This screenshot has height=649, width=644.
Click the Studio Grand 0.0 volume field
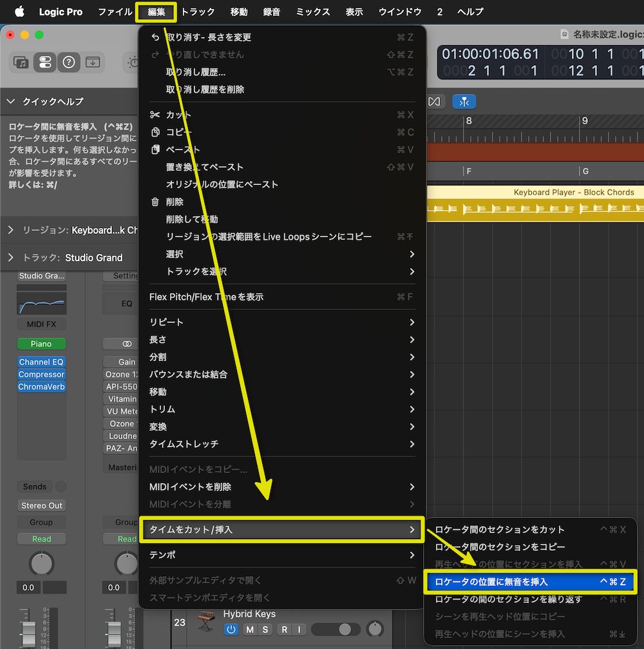(28, 587)
